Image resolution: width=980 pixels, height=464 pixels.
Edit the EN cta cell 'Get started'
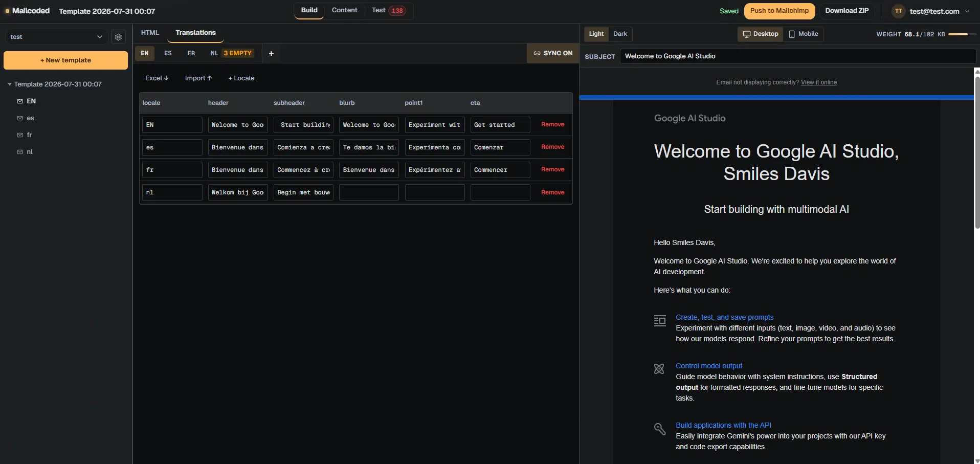tap(500, 125)
